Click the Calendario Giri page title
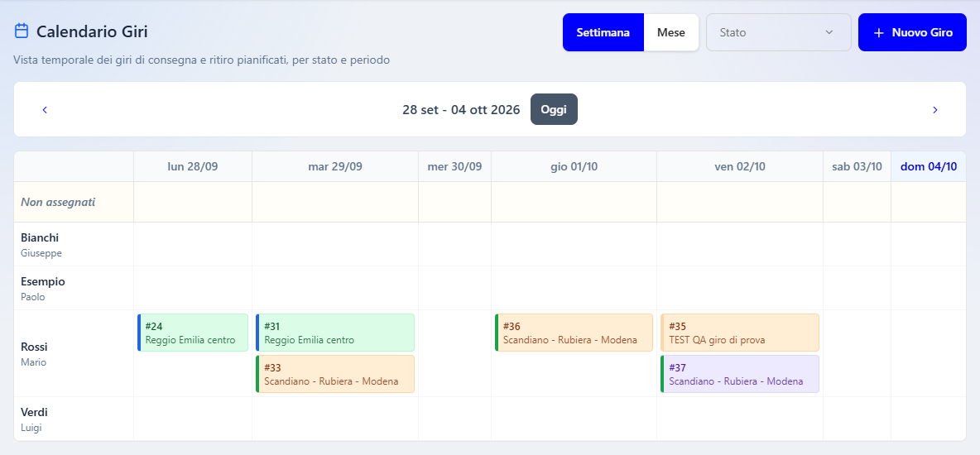The image size is (980, 455). pyautogui.click(x=92, y=31)
